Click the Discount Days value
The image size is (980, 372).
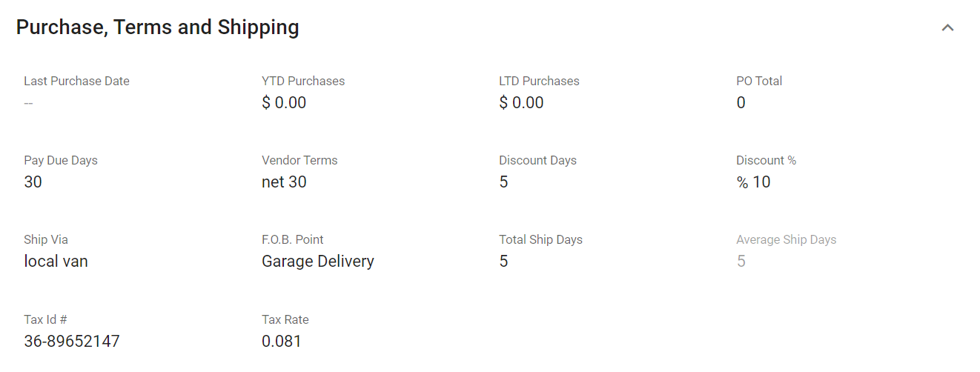tap(503, 182)
